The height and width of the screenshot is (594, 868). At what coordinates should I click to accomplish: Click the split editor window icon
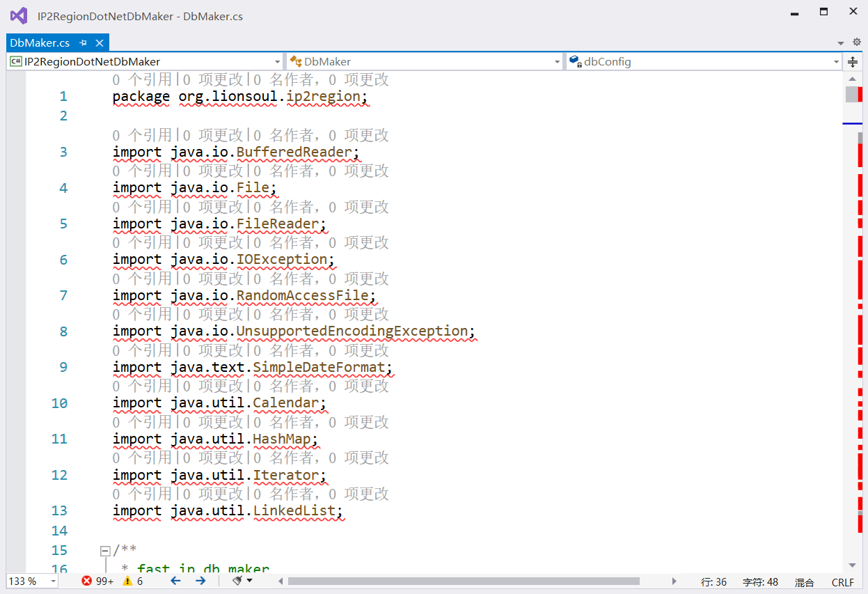853,62
